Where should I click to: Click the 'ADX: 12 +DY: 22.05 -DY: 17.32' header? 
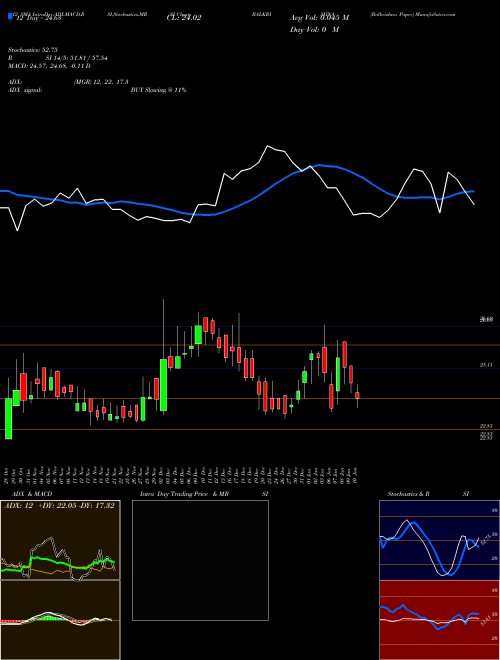59,505
